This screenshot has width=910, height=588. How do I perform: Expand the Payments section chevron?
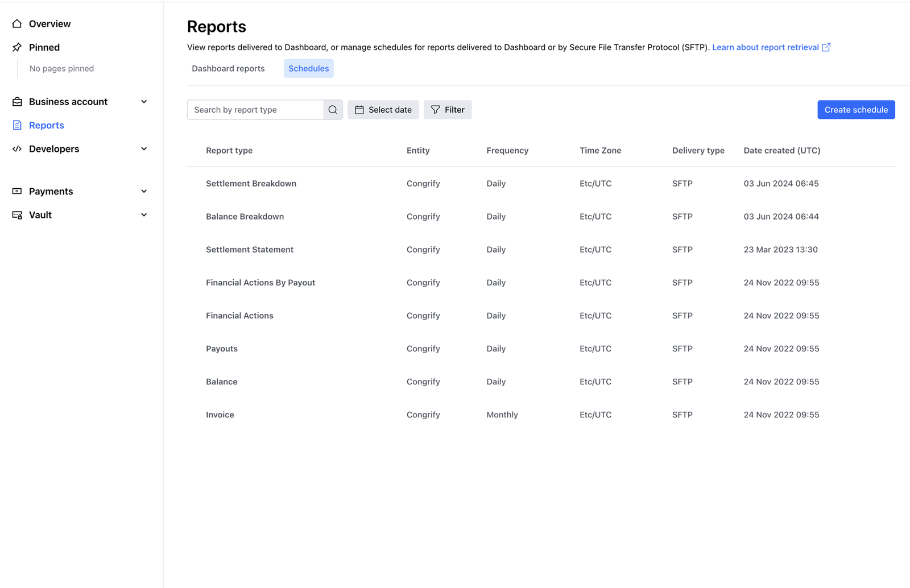tap(144, 191)
